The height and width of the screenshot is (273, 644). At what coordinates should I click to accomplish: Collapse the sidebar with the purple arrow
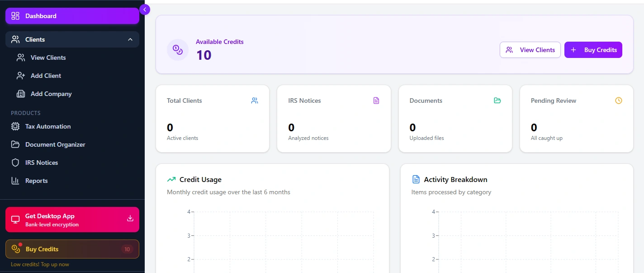click(145, 9)
